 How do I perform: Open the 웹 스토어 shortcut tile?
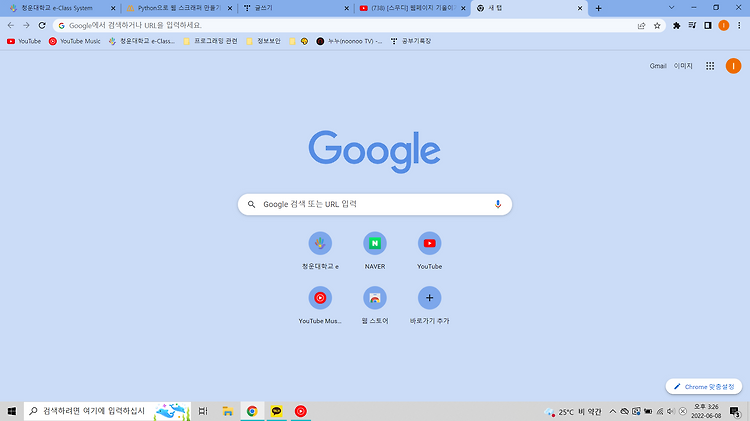pos(375,305)
